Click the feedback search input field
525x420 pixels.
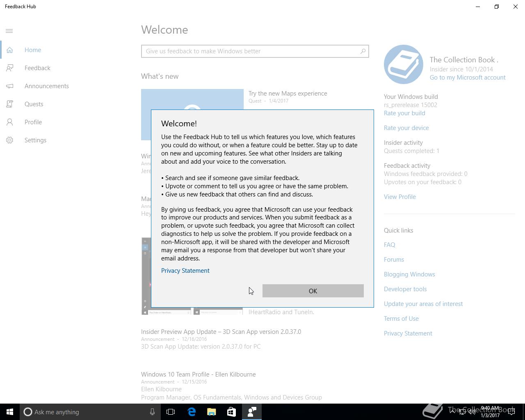[x=255, y=51]
